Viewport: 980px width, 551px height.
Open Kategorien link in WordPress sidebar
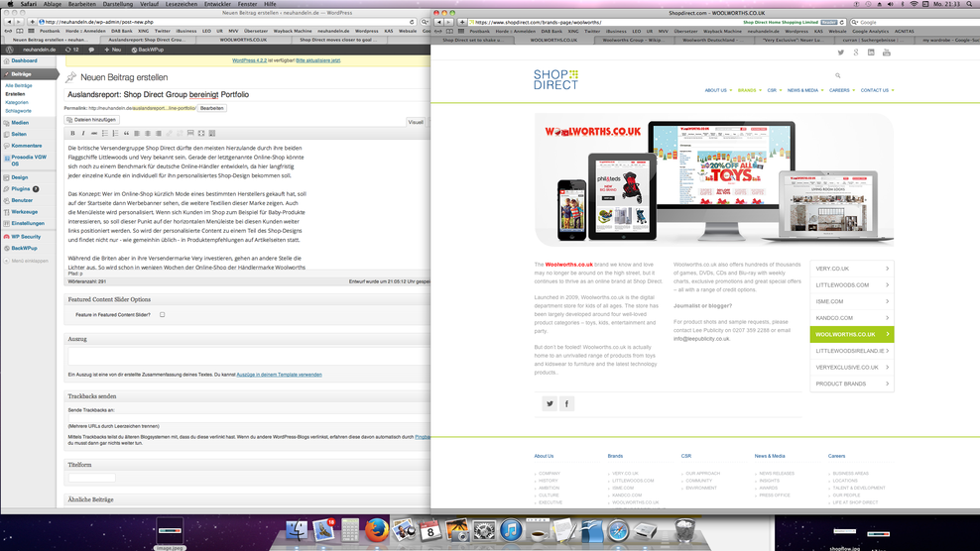17,102
